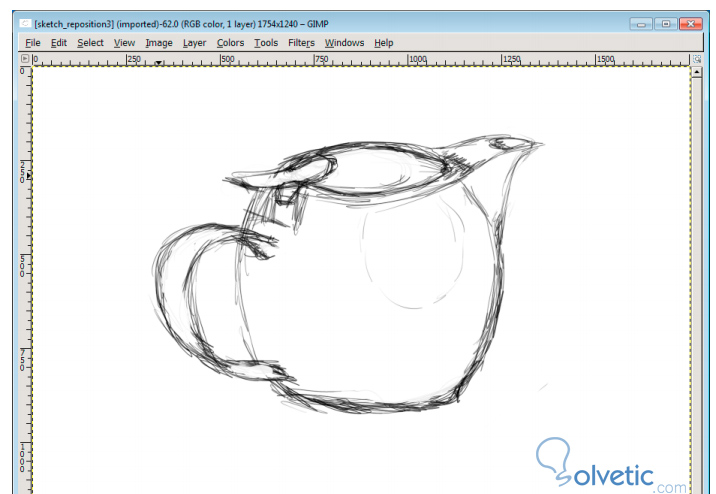Open the Help menu

click(x=384, y=43)
